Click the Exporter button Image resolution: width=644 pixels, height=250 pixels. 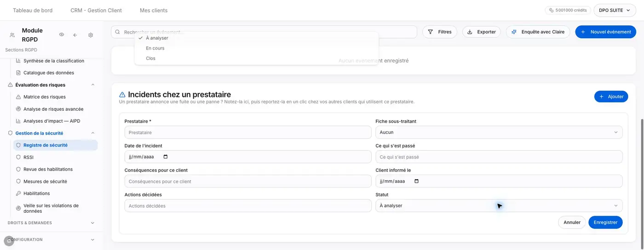(481, 32)
